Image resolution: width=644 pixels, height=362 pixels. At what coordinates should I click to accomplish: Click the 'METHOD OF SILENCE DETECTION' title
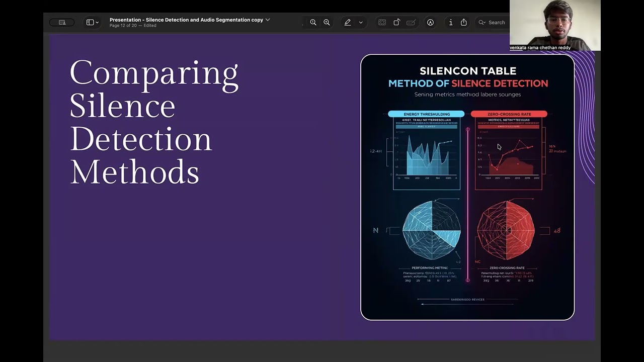pyautogui.click(x=468, y=83)
